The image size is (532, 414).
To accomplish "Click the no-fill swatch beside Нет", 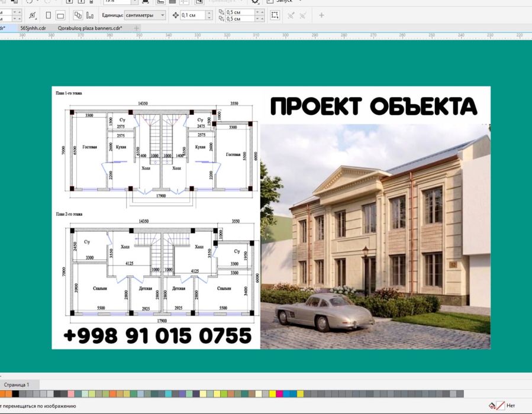I will click(500, 406).
